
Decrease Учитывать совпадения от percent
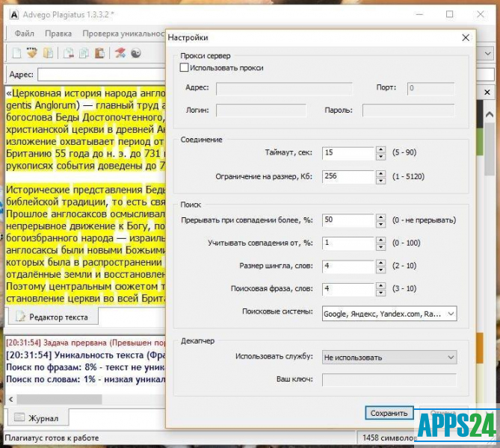(x=380, y=247)
